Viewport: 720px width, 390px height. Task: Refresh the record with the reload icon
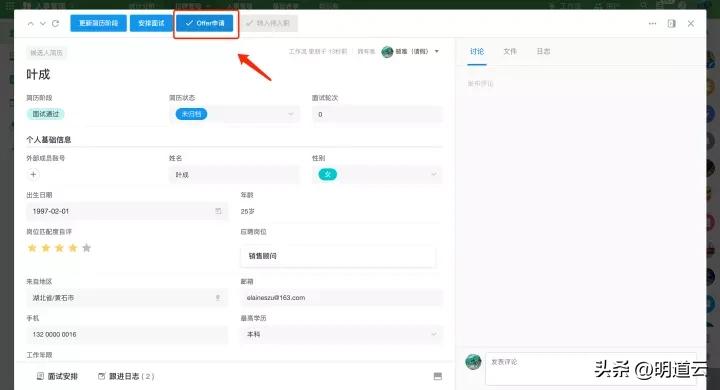pos(56,23)
